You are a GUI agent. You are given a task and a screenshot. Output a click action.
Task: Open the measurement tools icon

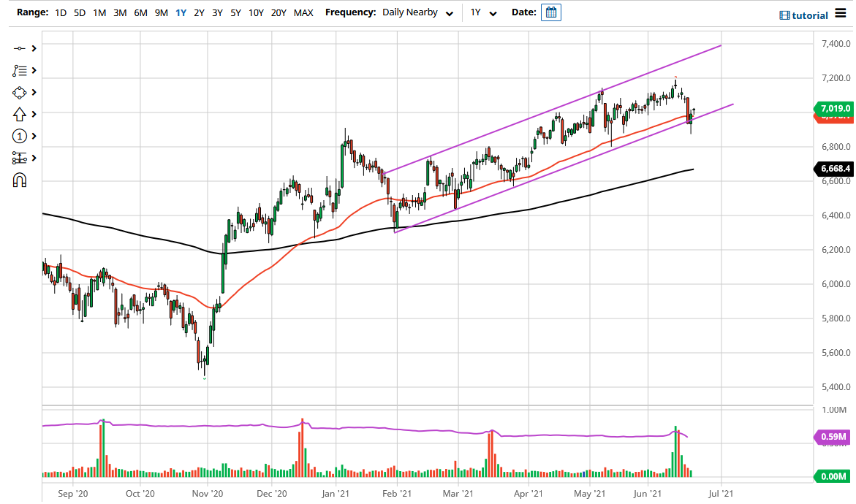coord(20,159)
